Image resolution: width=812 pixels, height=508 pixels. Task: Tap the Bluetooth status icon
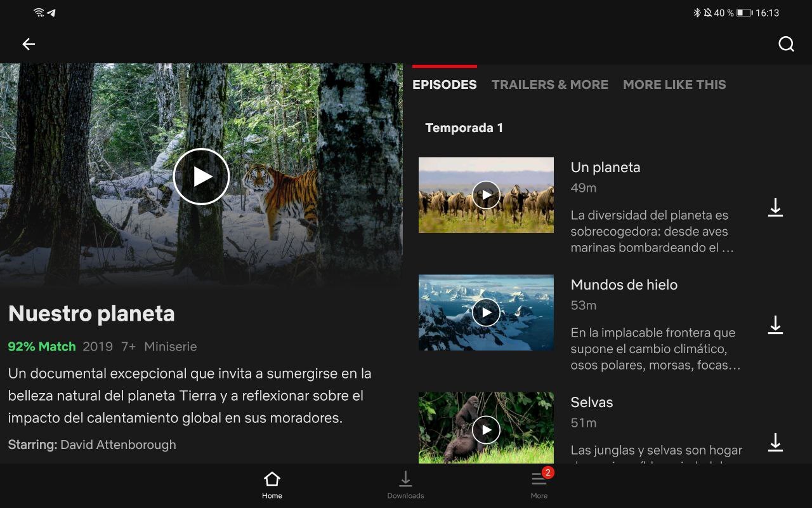[x=696, y=13]
